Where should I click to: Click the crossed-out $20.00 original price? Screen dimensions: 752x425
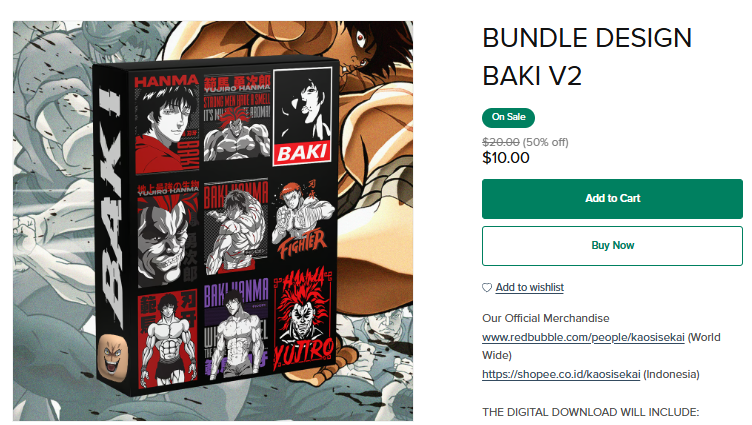(501, 142)
